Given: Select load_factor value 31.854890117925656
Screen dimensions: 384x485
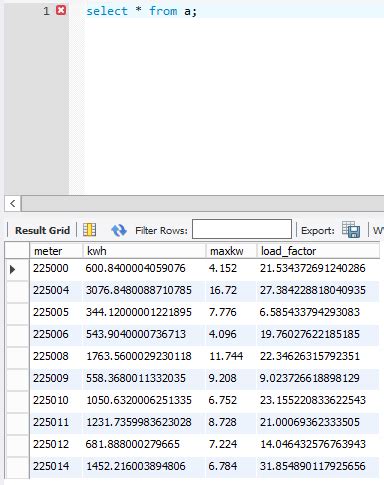Looking at the screenshot, I should pos(318,466).
